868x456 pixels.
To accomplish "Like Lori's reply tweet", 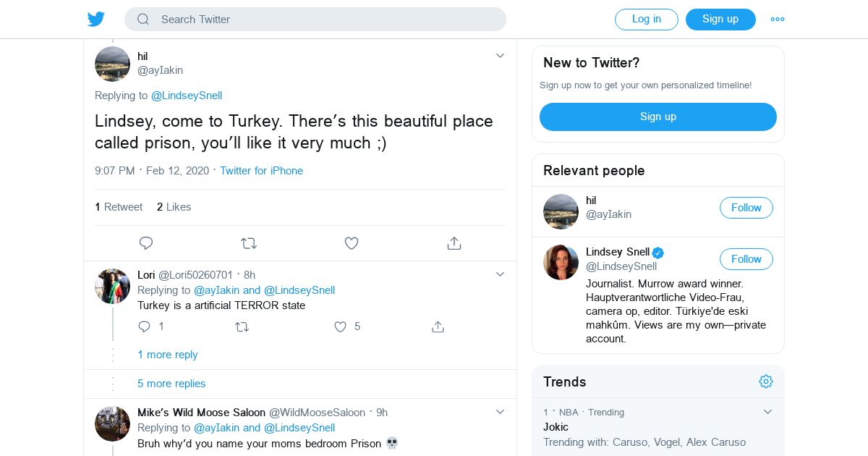I will [341, 326].
